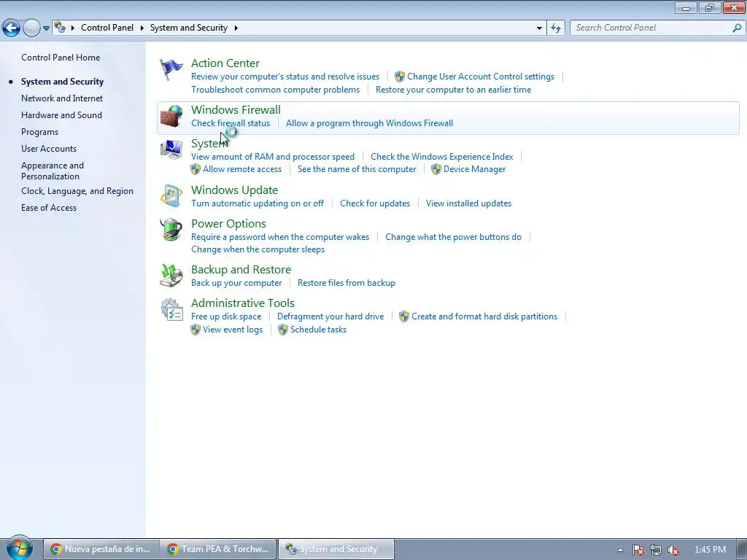
Task: Expand the arrow before Control Panel breadcrumb
Action: 73,28
